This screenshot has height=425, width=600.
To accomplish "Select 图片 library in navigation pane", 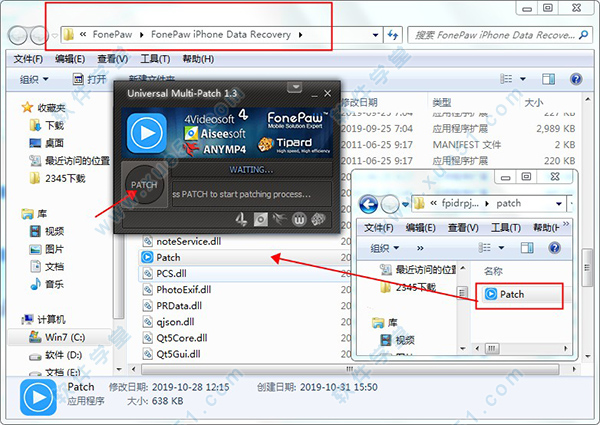I will 54,249.
